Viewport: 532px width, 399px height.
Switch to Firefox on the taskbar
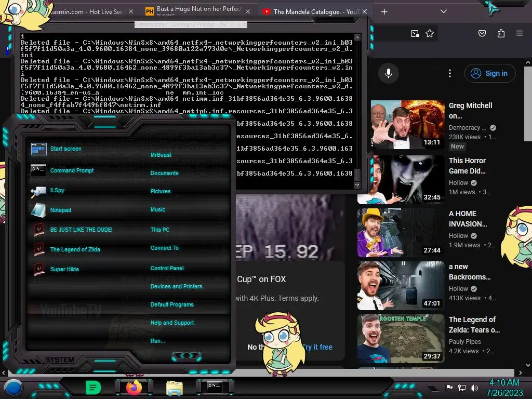(x=134, y=388)
